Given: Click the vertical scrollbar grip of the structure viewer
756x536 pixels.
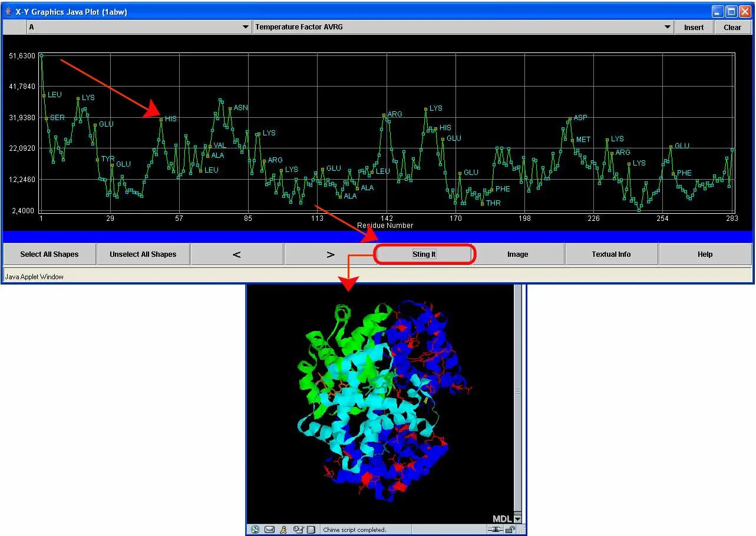Looking at the screenshot, I should [x=518, y=391].
